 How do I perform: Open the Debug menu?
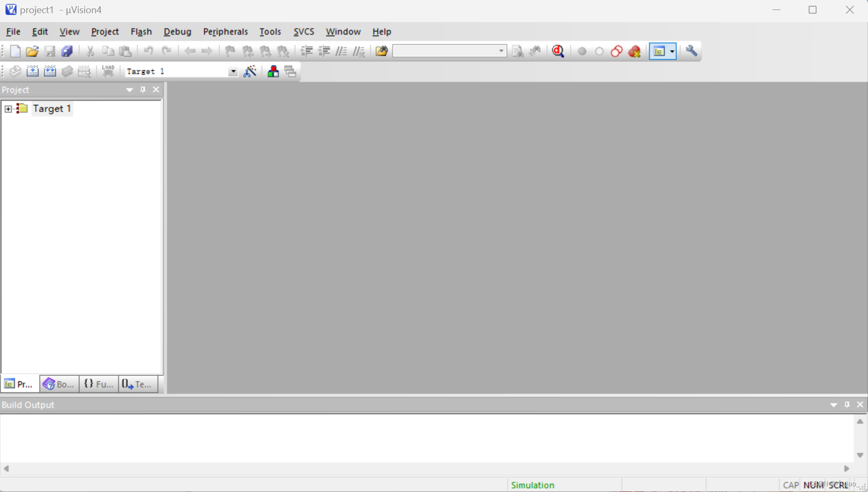177,32
